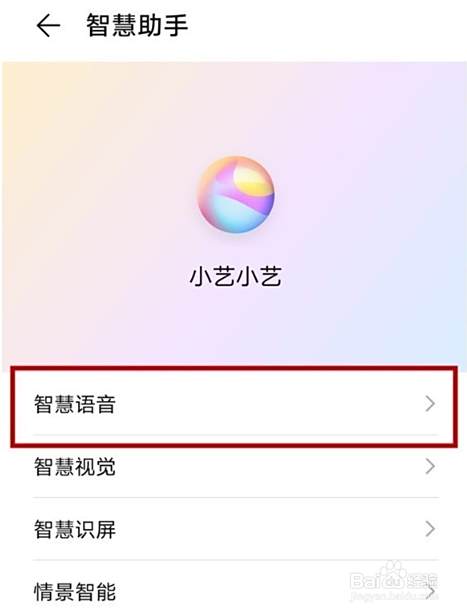Open the 情景智能 settings entry

pyautogui.click(x=235, y=589)
